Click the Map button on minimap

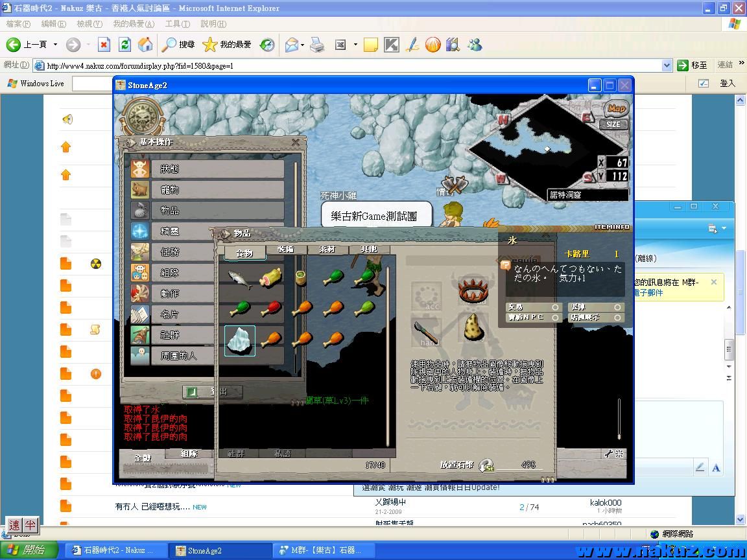coord(616,109)
